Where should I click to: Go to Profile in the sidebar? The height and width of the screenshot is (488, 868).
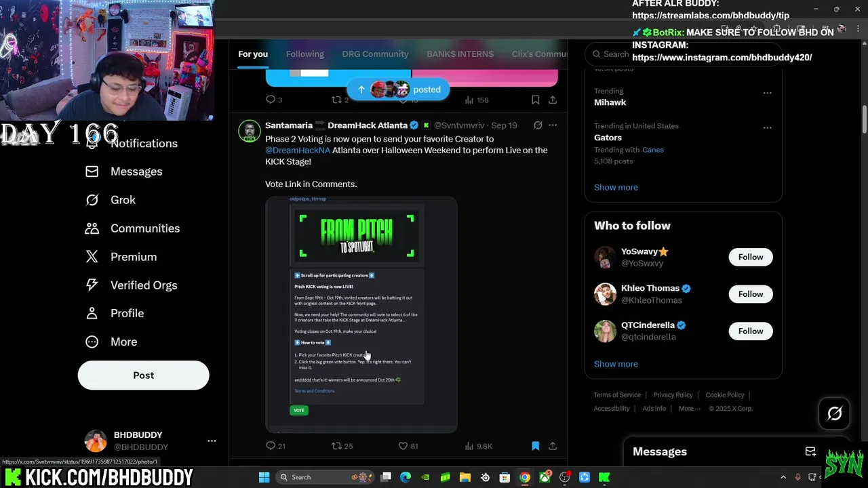(115, 313)
